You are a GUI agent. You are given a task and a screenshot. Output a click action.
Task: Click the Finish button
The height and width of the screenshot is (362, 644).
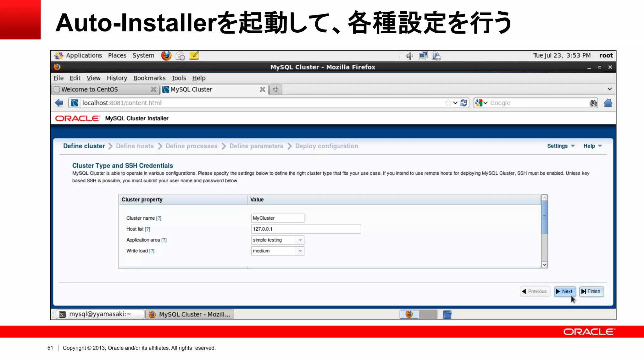point(591,291)
